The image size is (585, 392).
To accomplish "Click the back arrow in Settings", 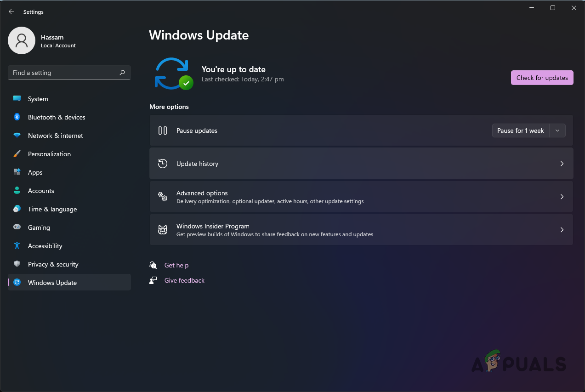I will (x=11, y=11).
